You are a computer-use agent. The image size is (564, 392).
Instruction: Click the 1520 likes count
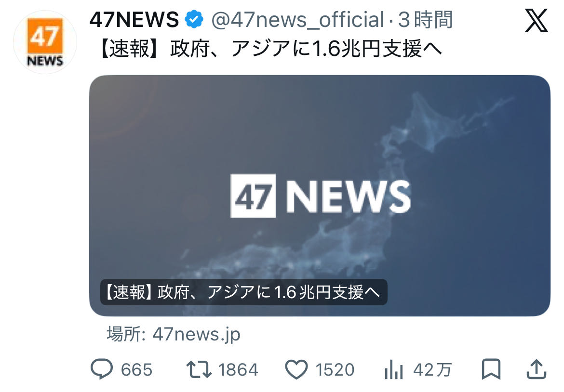335,370
